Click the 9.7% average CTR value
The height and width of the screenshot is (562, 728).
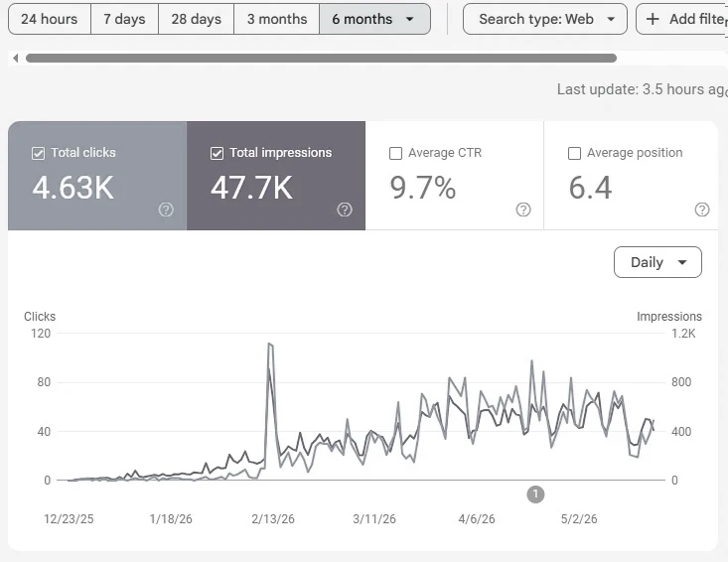tap(422, 188)
